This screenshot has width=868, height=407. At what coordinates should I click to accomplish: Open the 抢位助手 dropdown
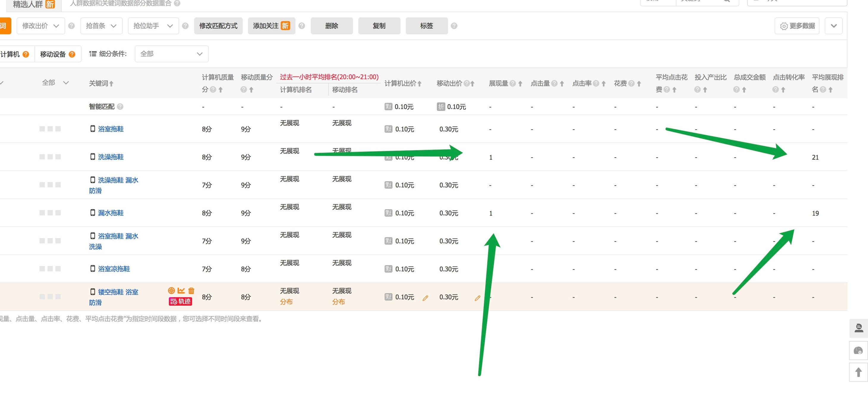point(153,26)
